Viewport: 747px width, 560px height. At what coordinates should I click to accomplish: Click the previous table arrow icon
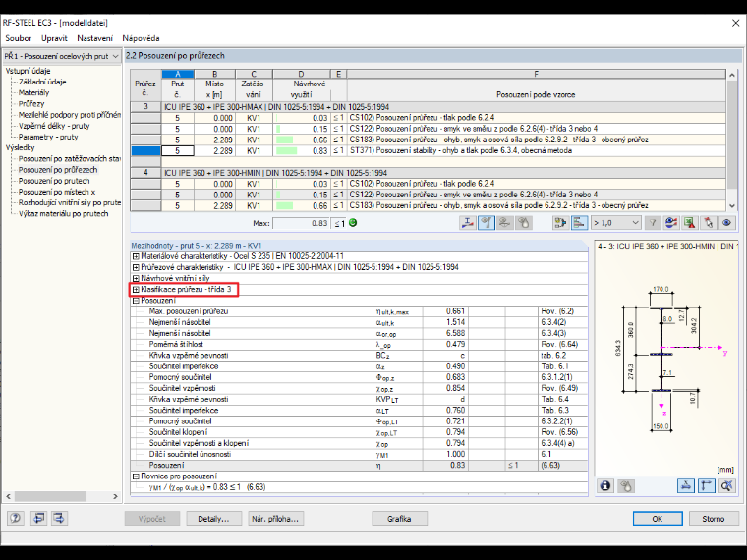38,518
